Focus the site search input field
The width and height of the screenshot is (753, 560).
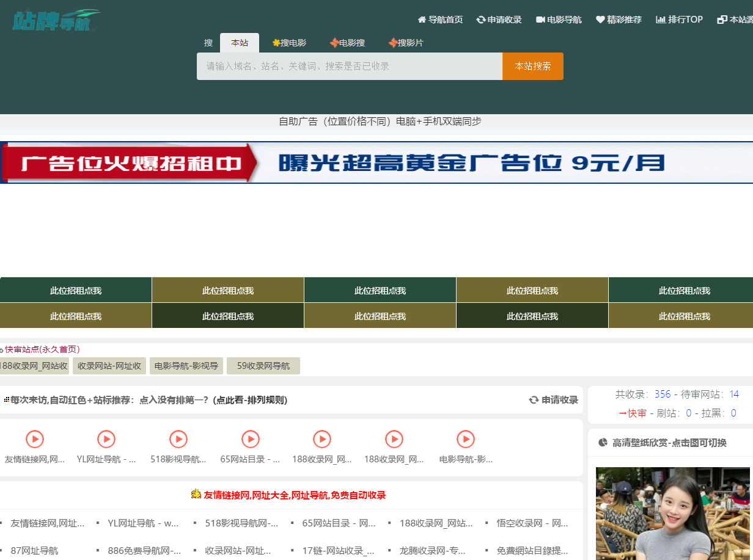(349, 66)
